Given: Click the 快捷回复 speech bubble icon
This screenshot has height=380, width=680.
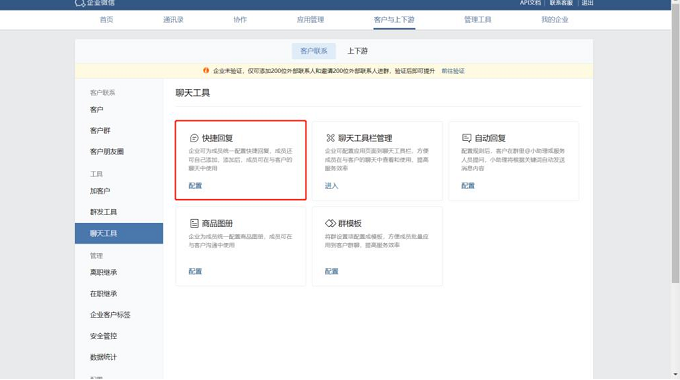Looking at the screenshot, I should (194, 138).
